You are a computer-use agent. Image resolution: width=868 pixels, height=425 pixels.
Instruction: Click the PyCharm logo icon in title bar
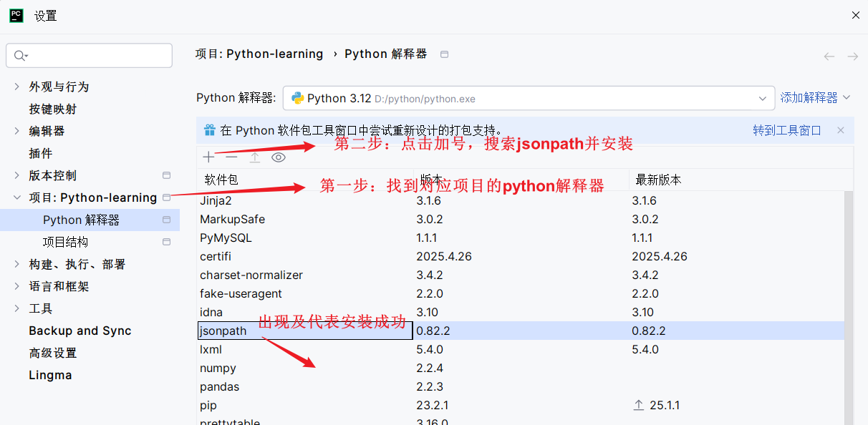pos(16,15)
